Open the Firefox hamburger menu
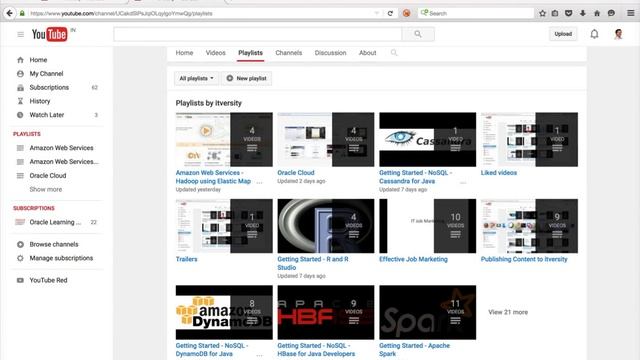The image size is (640, 360). pyautogui.click(x=631, y=13)
